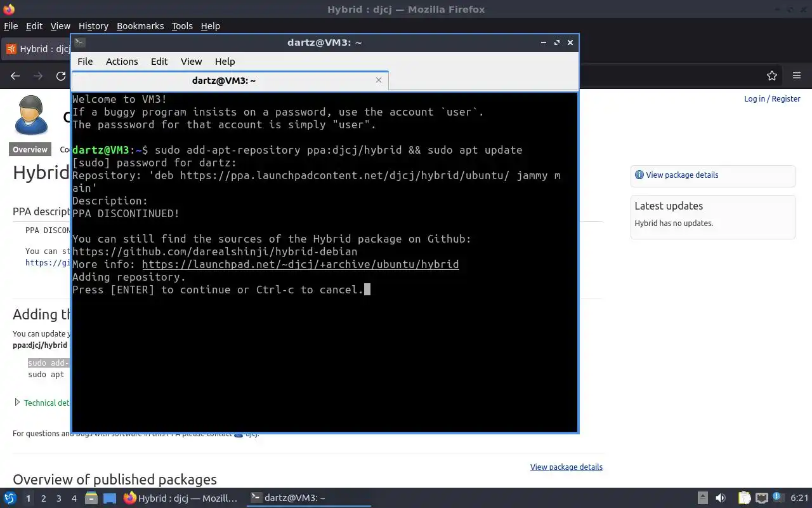Screen dimensions: 812x508
Task: Open Firefox View menu
Action: pyautogui.click(x=60, y=26)
